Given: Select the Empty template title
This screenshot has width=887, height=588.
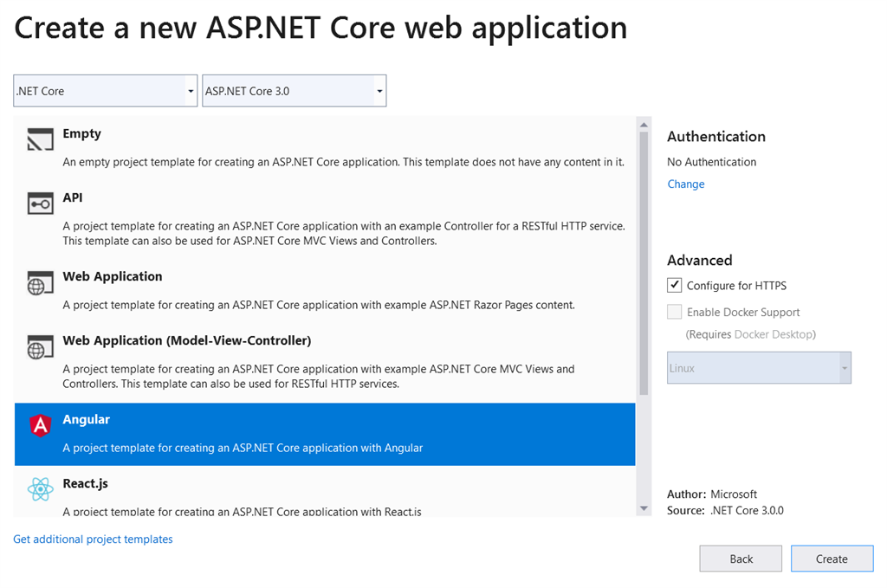Looking at the screenshot, I should (x=82, y=134).
